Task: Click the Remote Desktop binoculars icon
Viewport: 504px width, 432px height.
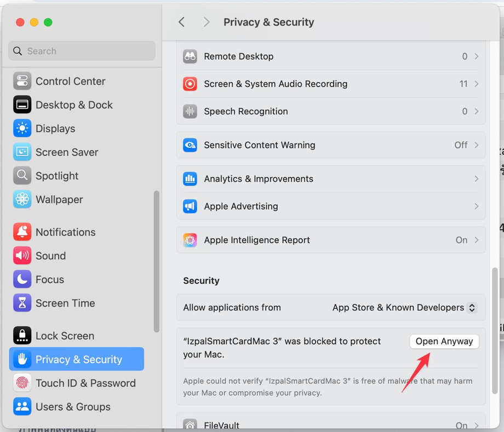Action: pos(190,56)
